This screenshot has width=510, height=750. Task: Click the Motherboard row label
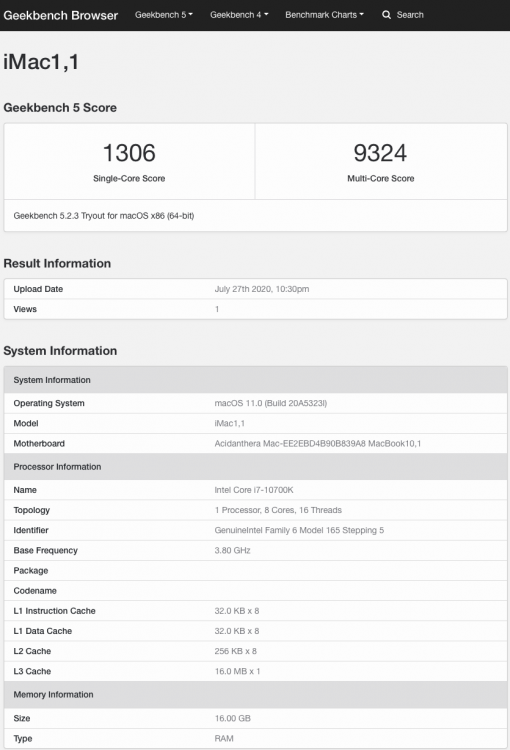pyautogui.click(x=39, y=443)
